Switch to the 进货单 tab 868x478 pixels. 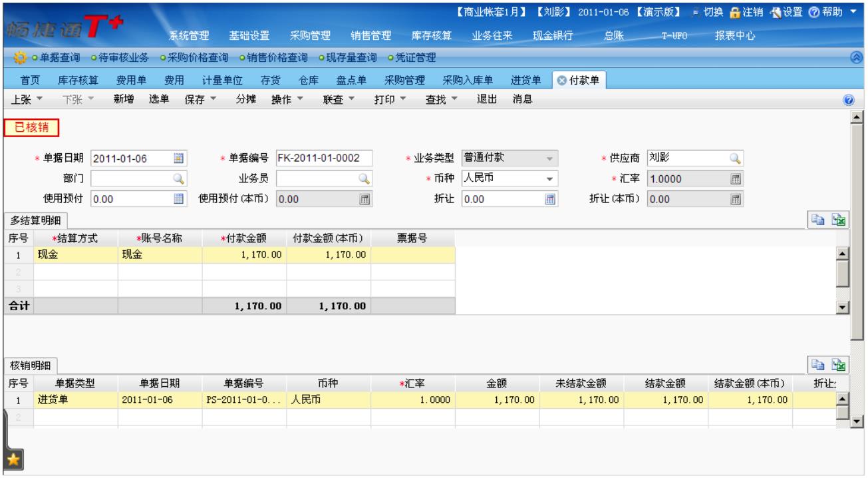click(525, 81)
